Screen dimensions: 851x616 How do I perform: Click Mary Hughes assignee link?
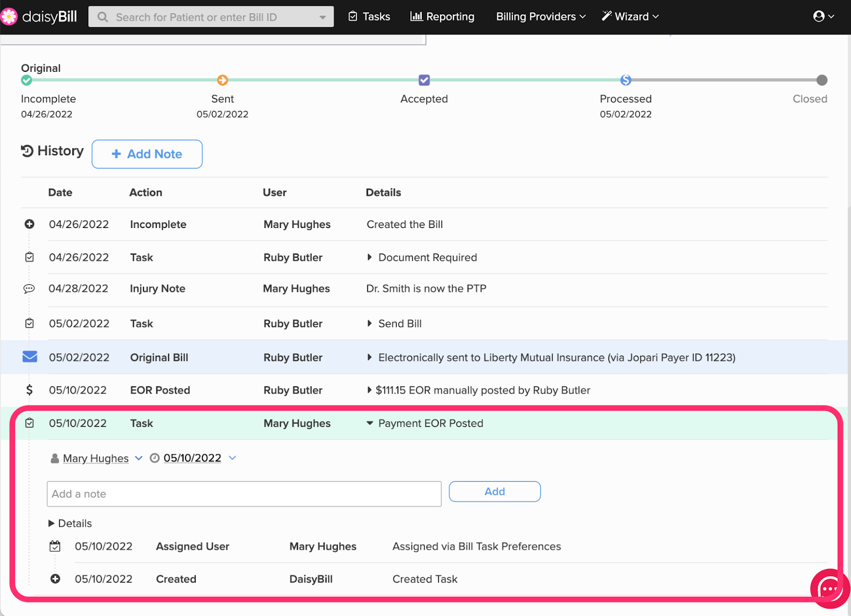click(x=96, y=458)
